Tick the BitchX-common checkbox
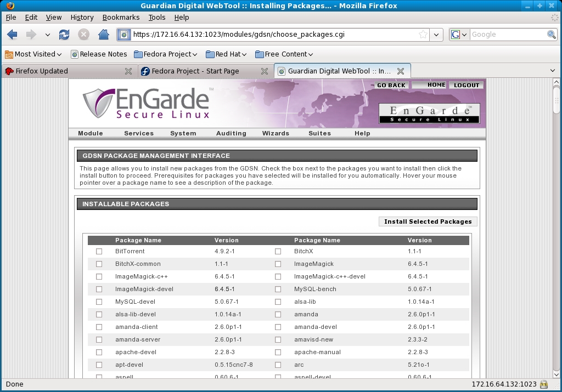 point(99,264)
